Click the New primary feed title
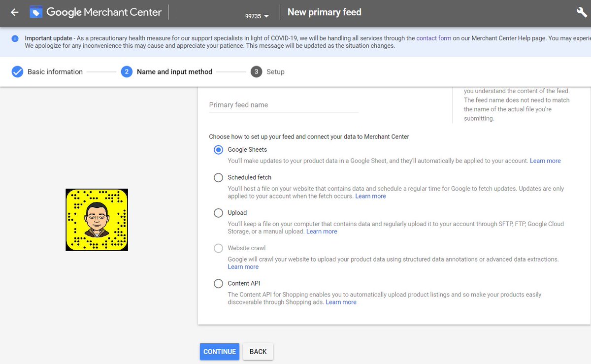This screenshot has height=364, width=591. pyautogui.click(x=324, y=12)
